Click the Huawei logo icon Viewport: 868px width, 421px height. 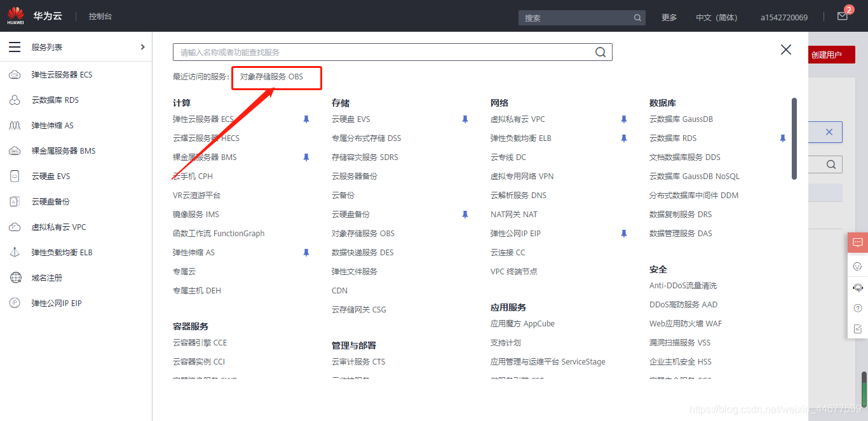(x=15, y=16)
